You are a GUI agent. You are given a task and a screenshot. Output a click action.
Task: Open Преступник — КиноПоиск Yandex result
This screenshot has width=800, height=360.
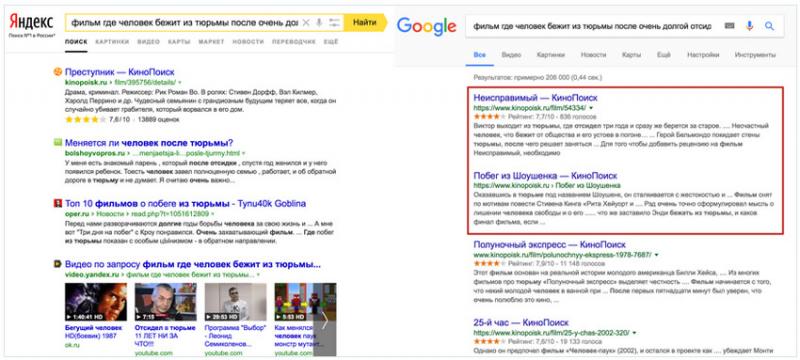(120, 72)
